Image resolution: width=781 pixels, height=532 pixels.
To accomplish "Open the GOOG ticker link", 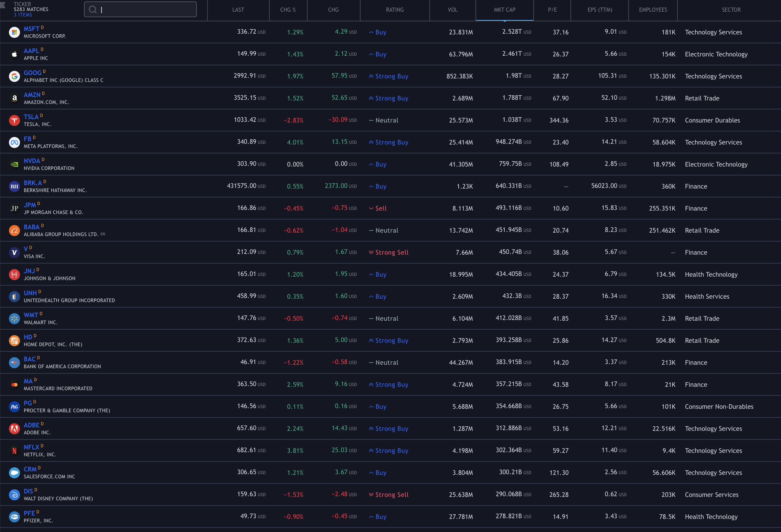I will point(32,73).
